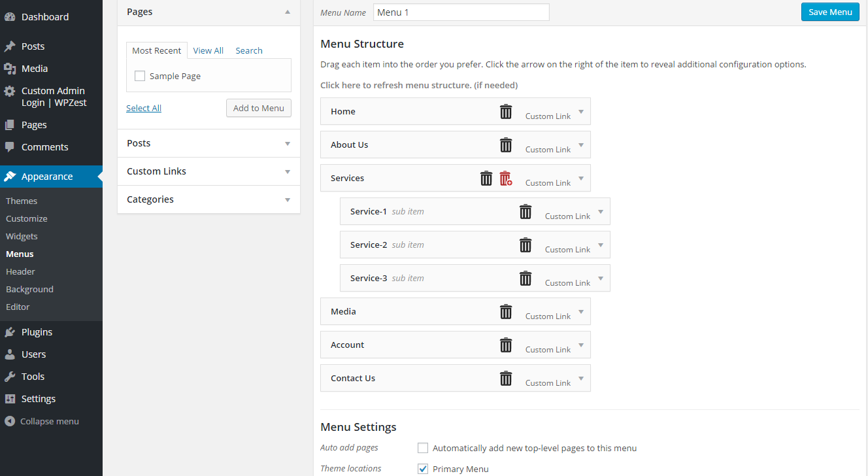This screenshot has height=476, width=868.
Task: Click the Collapse menu arrow icon
Action: (x=10, y=421)
